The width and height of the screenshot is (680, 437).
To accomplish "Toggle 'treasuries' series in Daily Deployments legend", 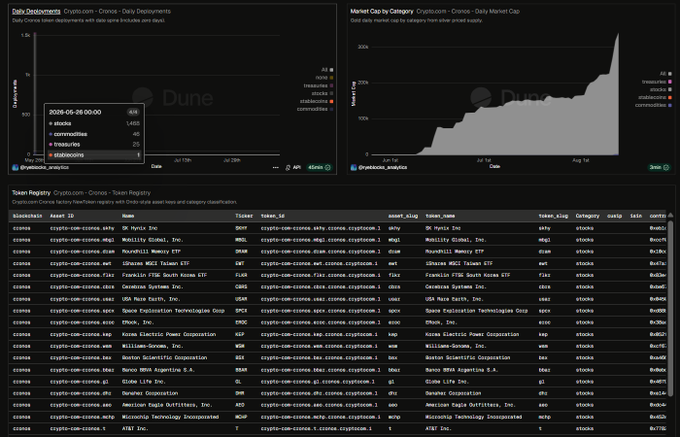I will click(318, 85).
